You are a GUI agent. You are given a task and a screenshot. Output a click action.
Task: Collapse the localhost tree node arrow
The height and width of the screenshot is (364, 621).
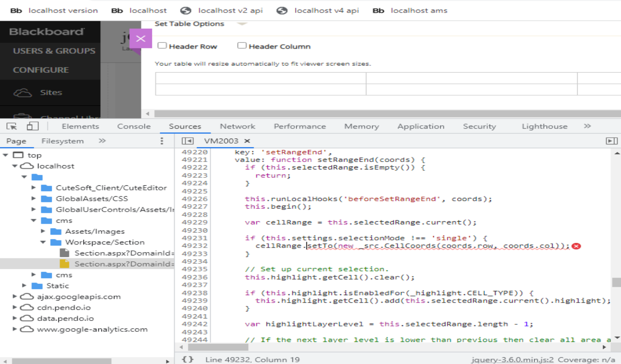(x=15, y=166)
